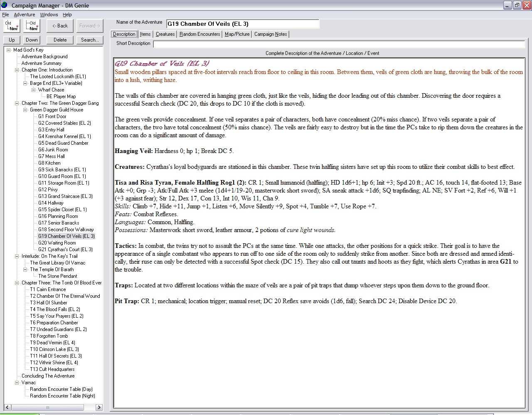Move entry with the Down button
The height and width of the screenshot is (415, 532).
[x=32, y=40]
